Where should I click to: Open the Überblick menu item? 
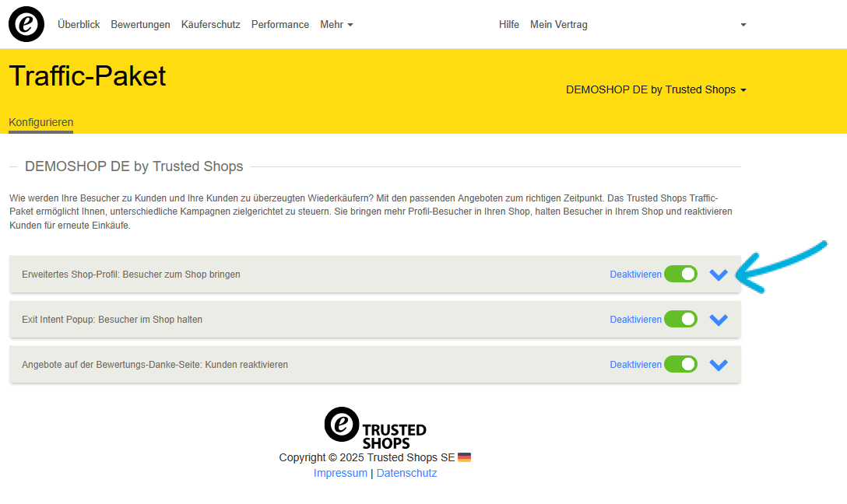79,24
